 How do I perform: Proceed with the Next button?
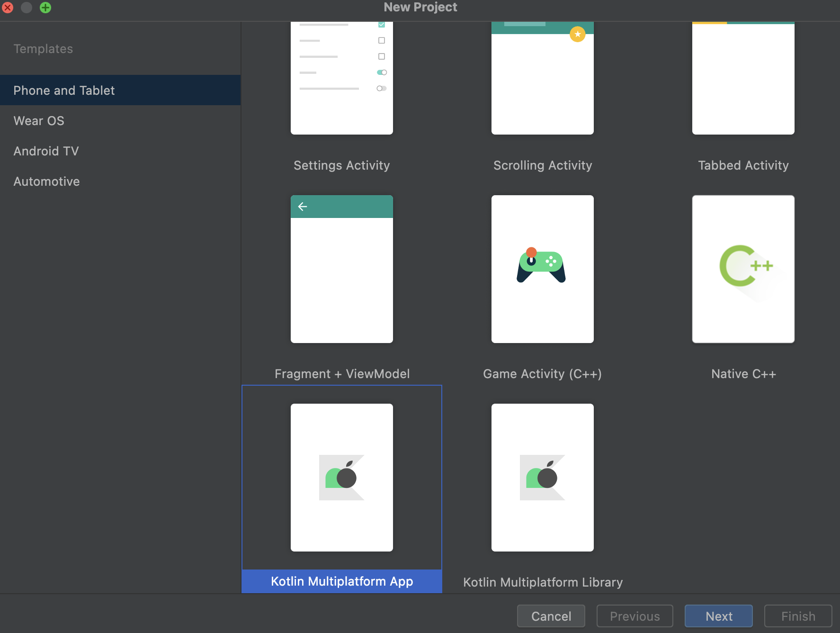719,616
